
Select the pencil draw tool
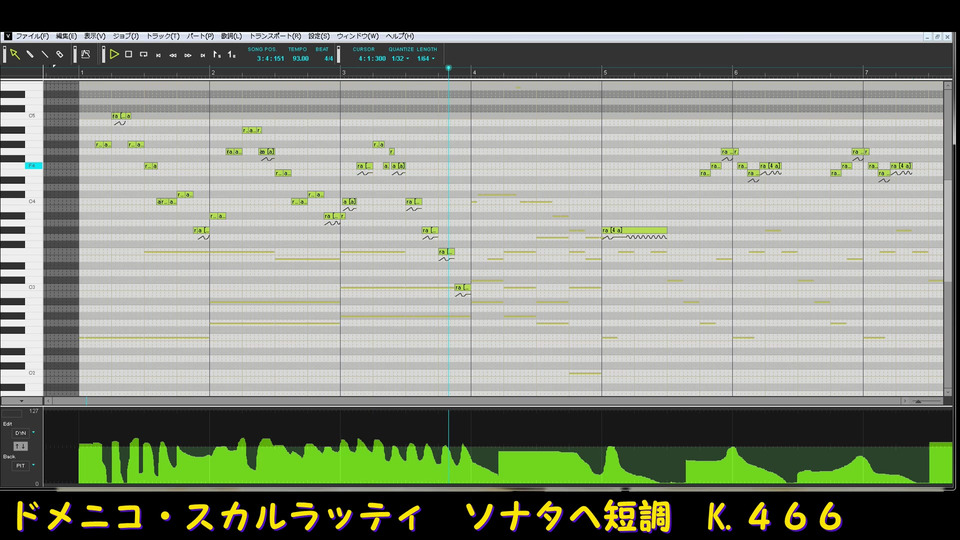(29, 54)
